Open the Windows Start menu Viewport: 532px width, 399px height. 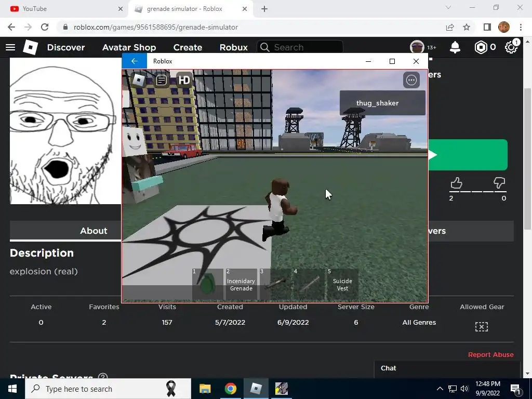pos(12,389)
